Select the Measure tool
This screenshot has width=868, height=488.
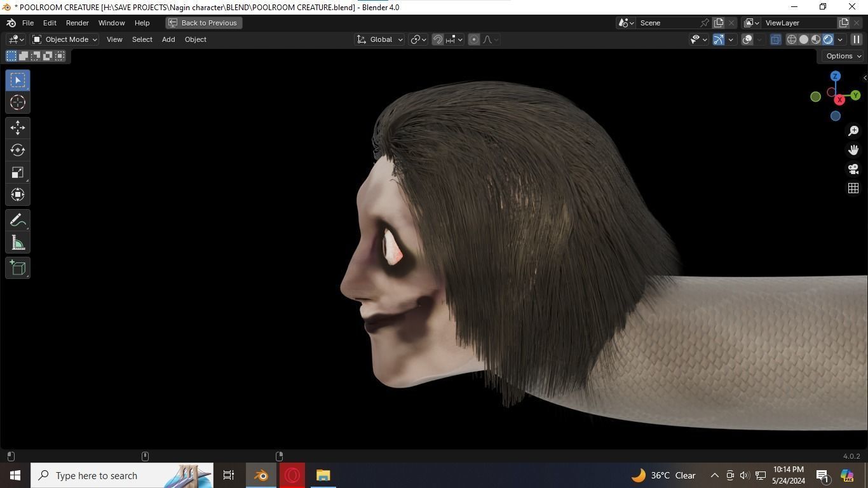(x=18, y=242)
